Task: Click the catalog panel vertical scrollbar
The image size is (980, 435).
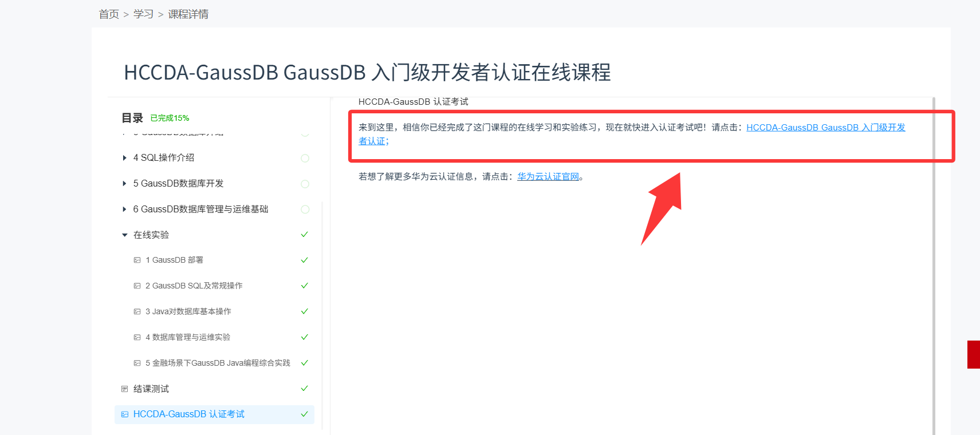Action: point(322,315)
